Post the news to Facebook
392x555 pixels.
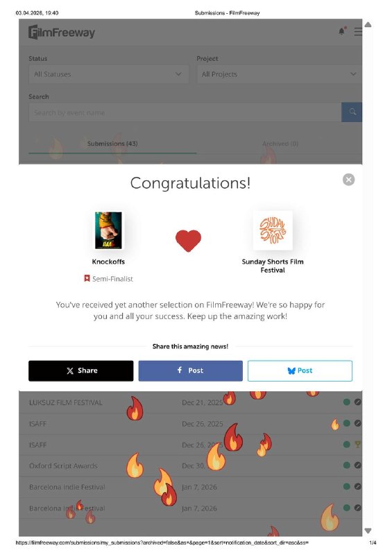[x=191, y=370]
